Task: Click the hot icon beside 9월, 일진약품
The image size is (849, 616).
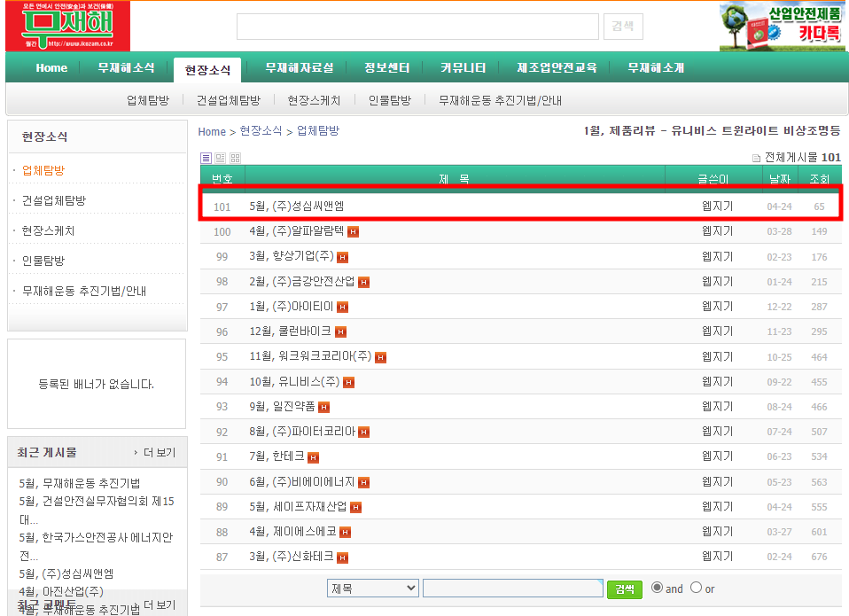Action: [x=323, y=407]
